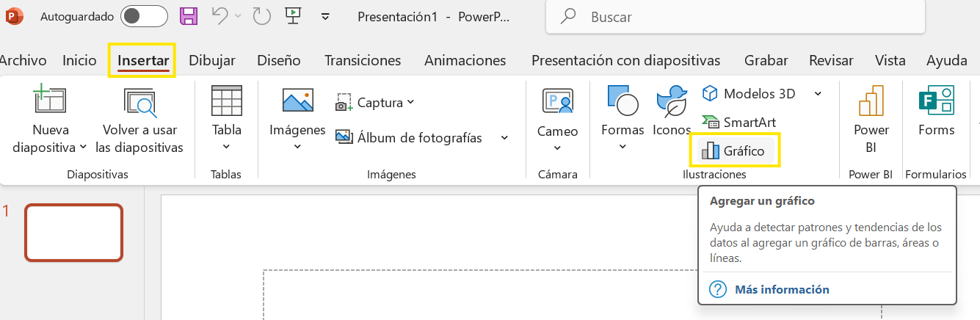Open the Captura dropdown
This screenshot has height=320, width=980.
pos(376,103)
